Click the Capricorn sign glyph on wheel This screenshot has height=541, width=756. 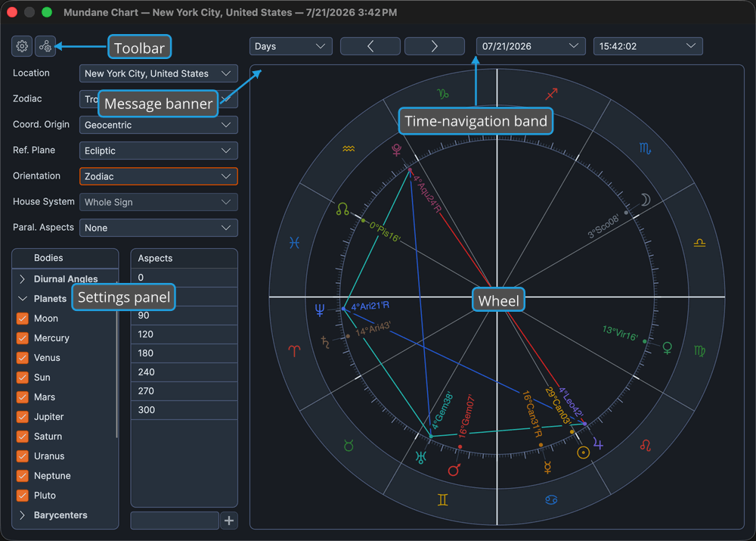tap(442, 94)
